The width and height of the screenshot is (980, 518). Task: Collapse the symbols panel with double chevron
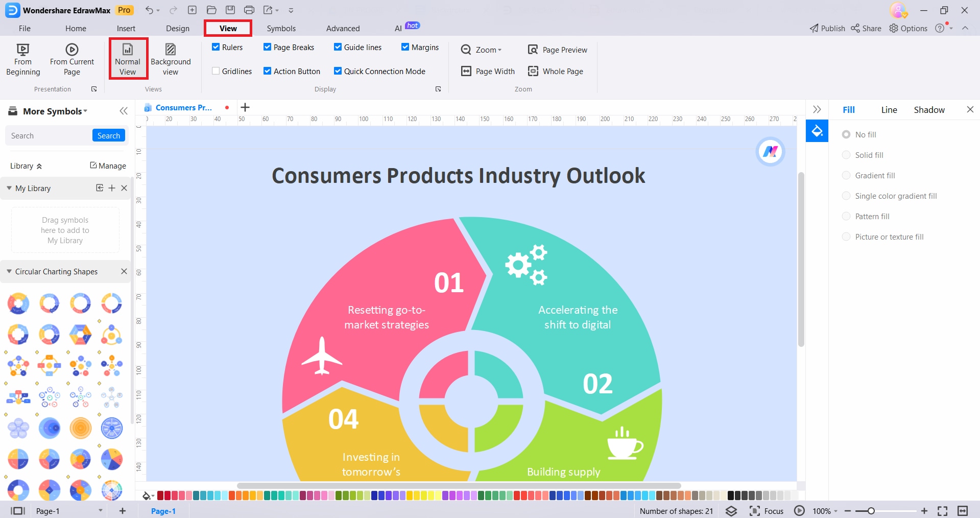[x=124, y=111]
